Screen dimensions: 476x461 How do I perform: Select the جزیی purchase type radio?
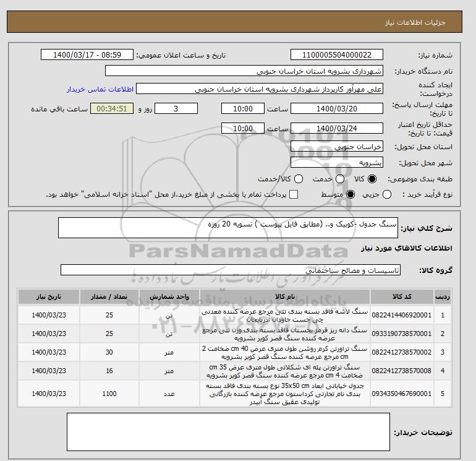[x=387, y=194]
